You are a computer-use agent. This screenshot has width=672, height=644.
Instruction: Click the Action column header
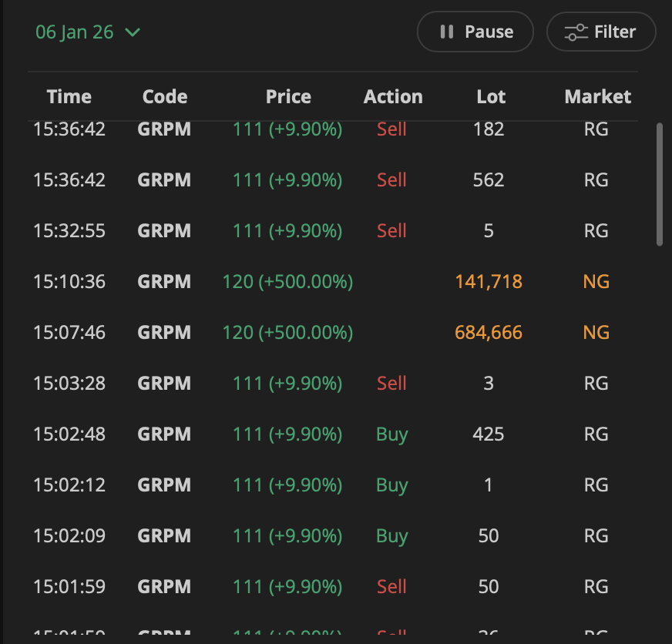pyautogui.click(x=393, y=96)
